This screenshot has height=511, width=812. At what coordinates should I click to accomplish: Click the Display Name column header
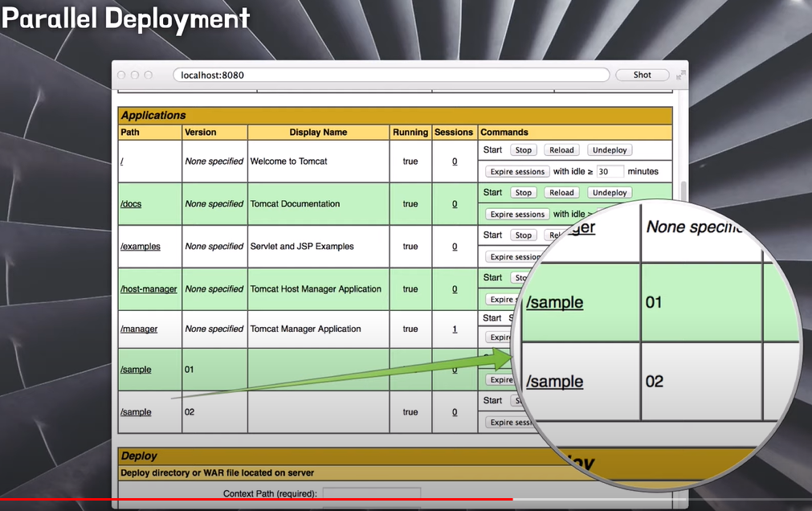[x=318, y=132]
